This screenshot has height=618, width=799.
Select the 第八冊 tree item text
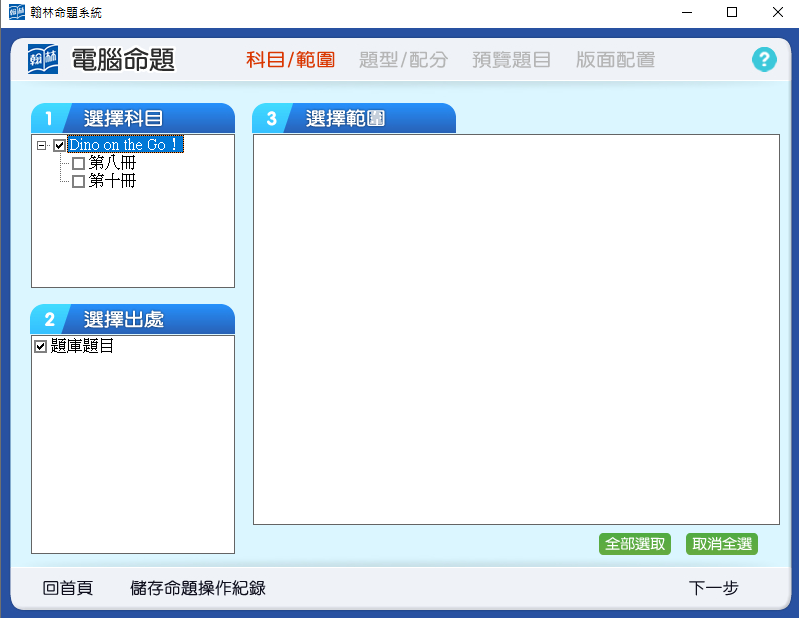[x=112, y=163]
